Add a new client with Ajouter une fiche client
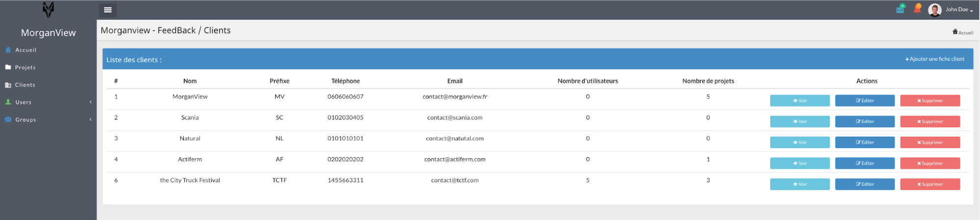Screen dimensions: 980x220 (934, 59)
